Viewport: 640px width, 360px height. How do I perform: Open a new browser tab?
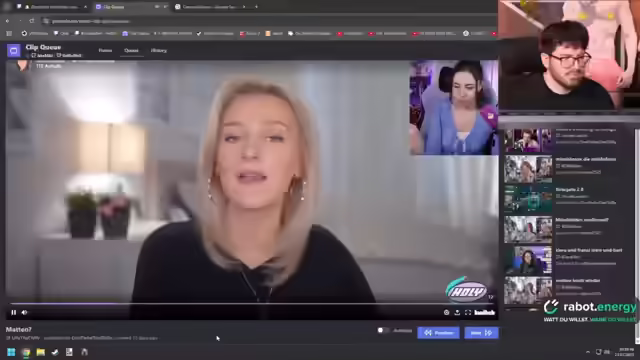click(x=256, y=7)
